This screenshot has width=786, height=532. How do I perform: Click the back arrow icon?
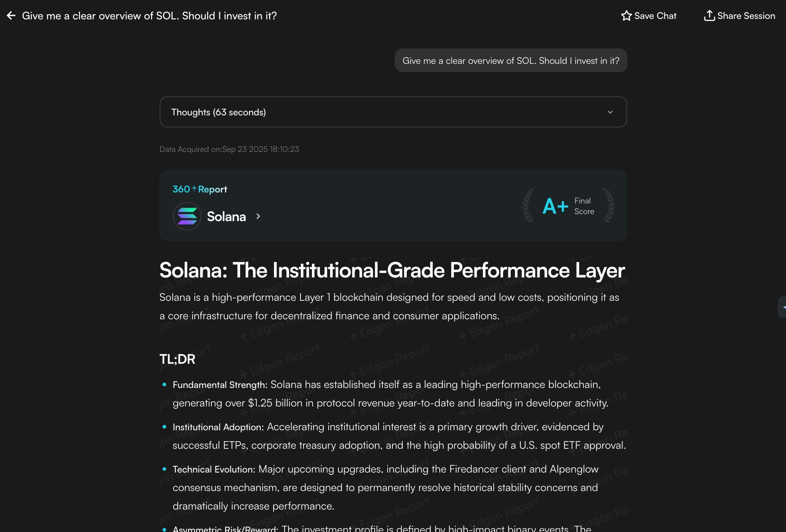tap(11, 16)
